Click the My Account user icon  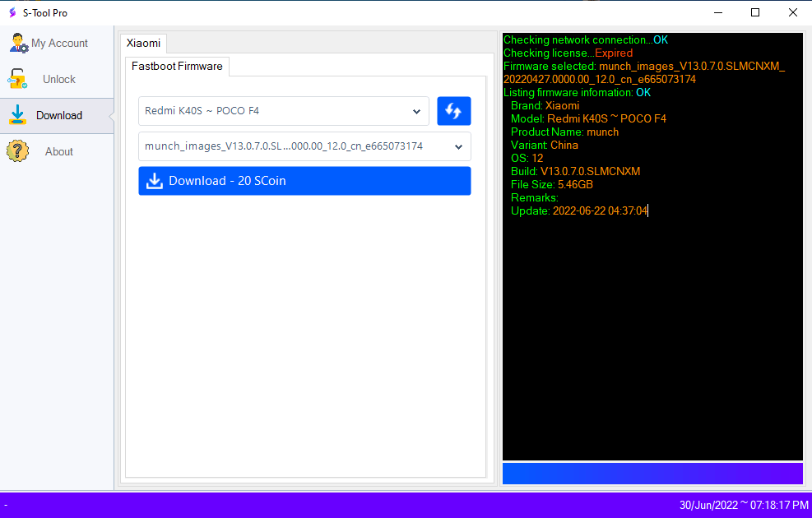[18, 44]
